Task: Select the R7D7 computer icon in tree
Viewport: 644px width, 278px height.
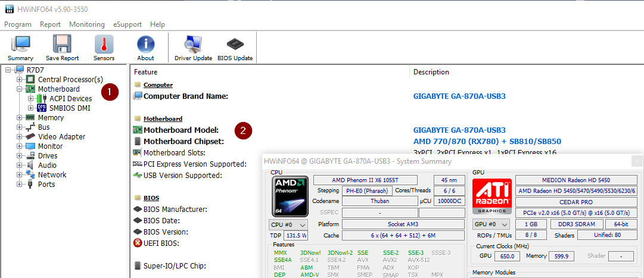Action: pyautogui.click(x=20, y=70)
